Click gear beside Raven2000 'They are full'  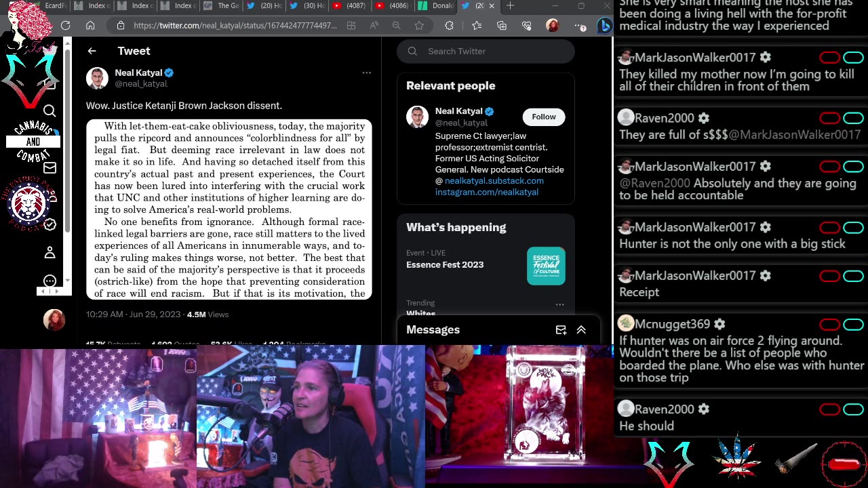point(704,118)
